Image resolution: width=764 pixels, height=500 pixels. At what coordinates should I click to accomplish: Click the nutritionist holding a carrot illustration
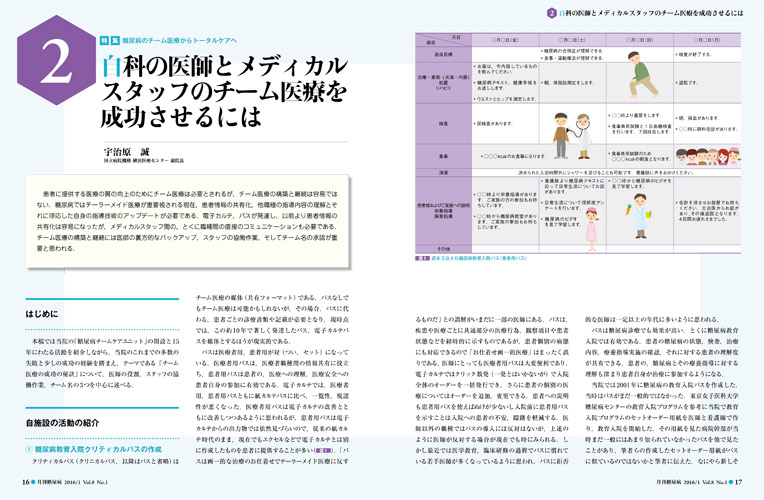tap(639, 215)
